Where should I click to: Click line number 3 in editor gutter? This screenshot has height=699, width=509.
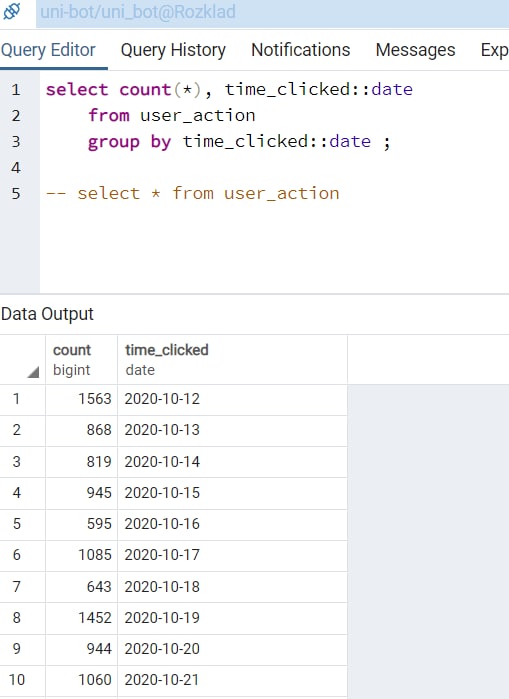click(x=16, y=142)
